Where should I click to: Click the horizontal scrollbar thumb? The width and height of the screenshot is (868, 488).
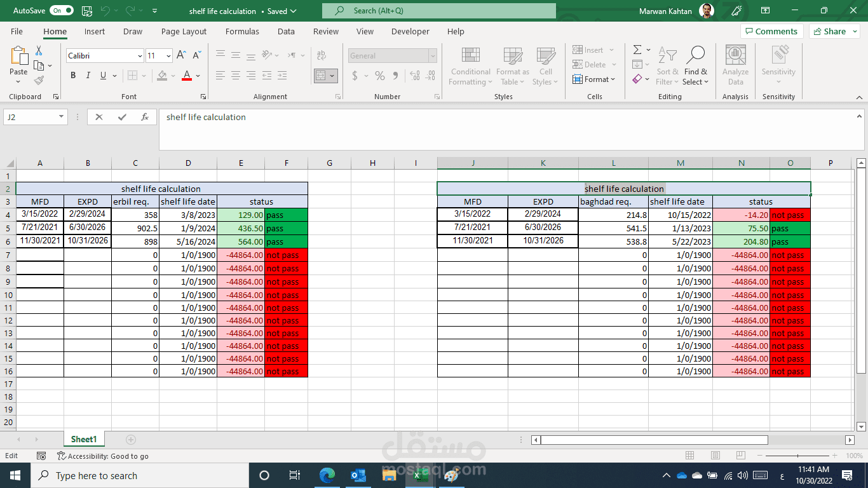click(x=654, y=440)
